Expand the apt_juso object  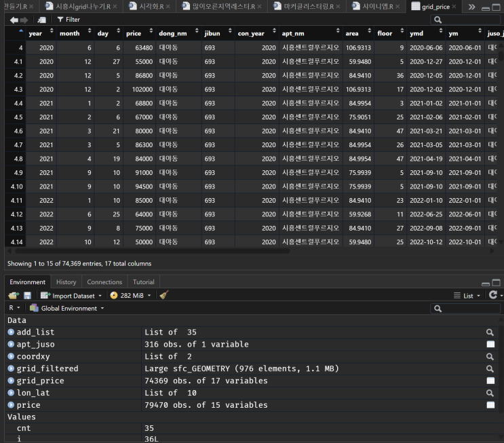[x=11, y=345]
